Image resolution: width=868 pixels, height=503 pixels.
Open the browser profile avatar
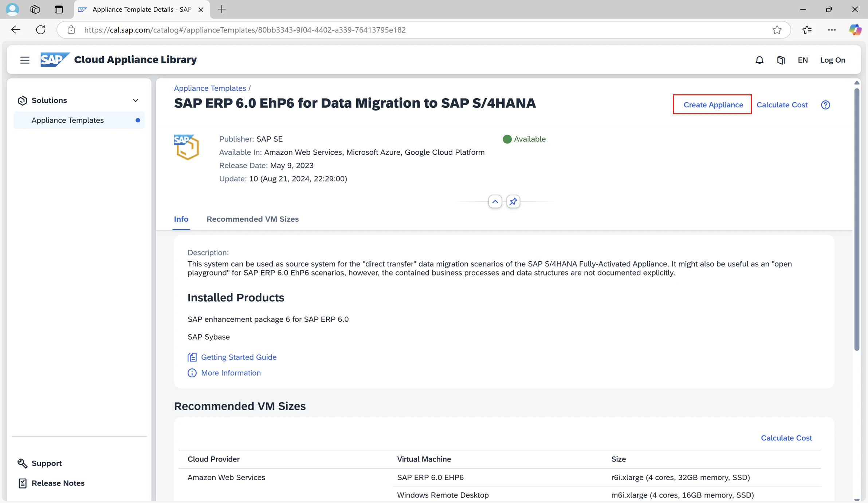(12, 9)
